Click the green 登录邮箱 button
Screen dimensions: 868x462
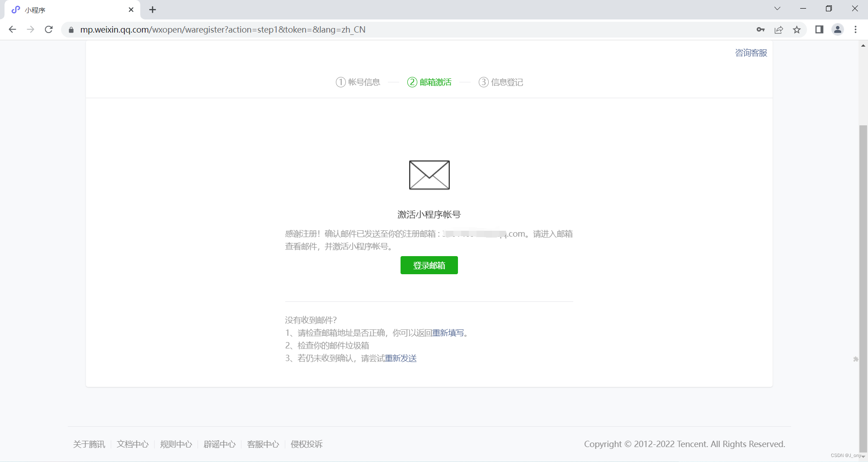(429, 265)
